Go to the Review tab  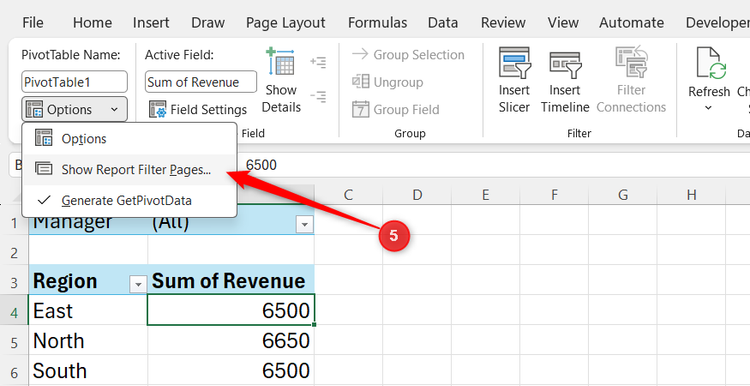click(x=503, y=22)
